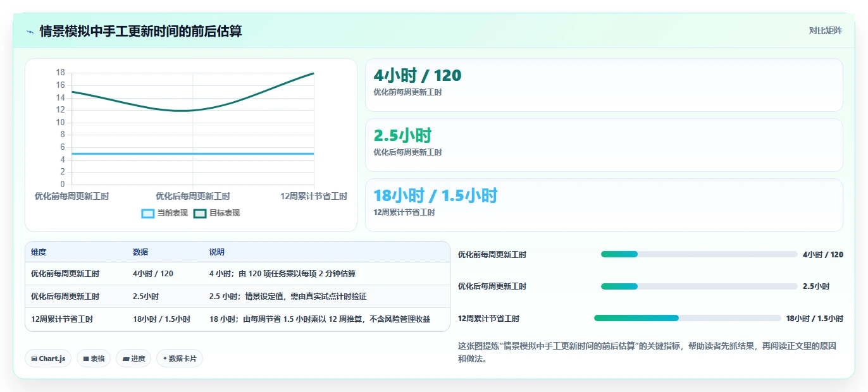Click progress value 18小时 / 1.5小时
This screenshot has height=392, width=868.
[x=815, y=319]
